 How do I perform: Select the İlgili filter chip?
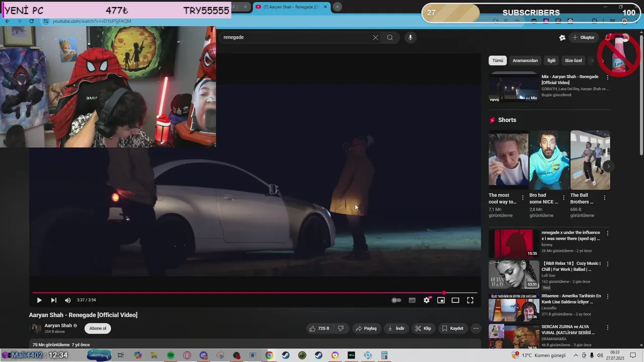tap(551, 60)
